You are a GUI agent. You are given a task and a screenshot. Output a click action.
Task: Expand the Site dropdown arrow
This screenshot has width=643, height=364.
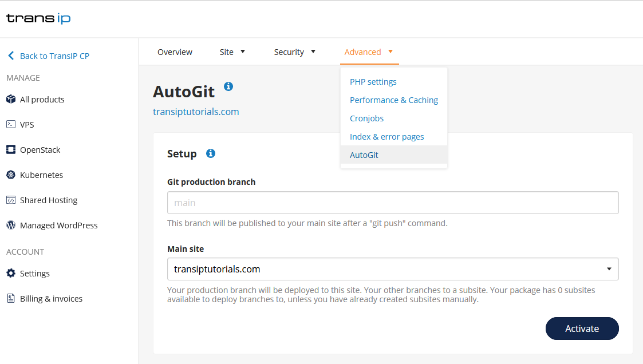pos(243,52)
